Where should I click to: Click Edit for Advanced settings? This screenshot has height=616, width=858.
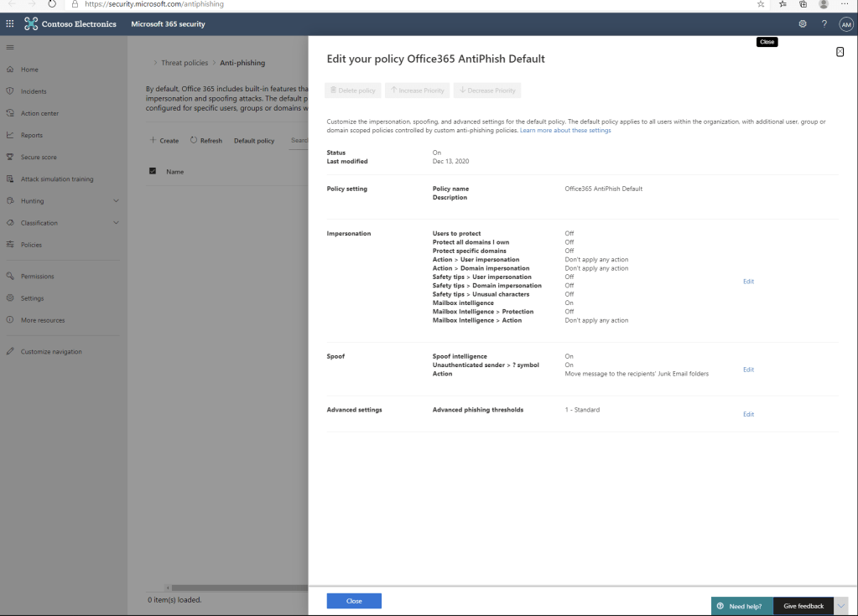(x=748, y=414)
